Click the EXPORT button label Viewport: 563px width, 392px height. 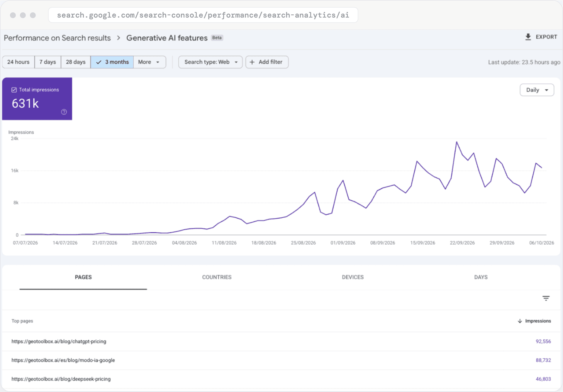(x=546, y=37)
